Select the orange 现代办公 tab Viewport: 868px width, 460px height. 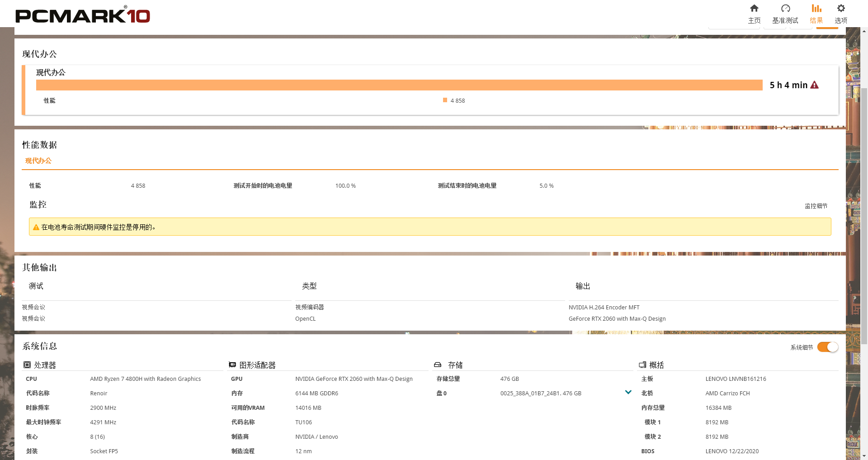(38, 161)
